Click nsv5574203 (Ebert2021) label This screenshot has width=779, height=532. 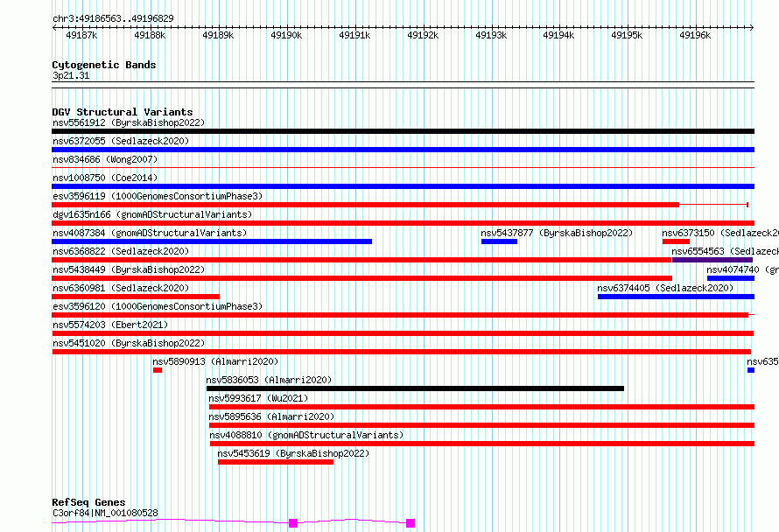(x=110, y=325)
